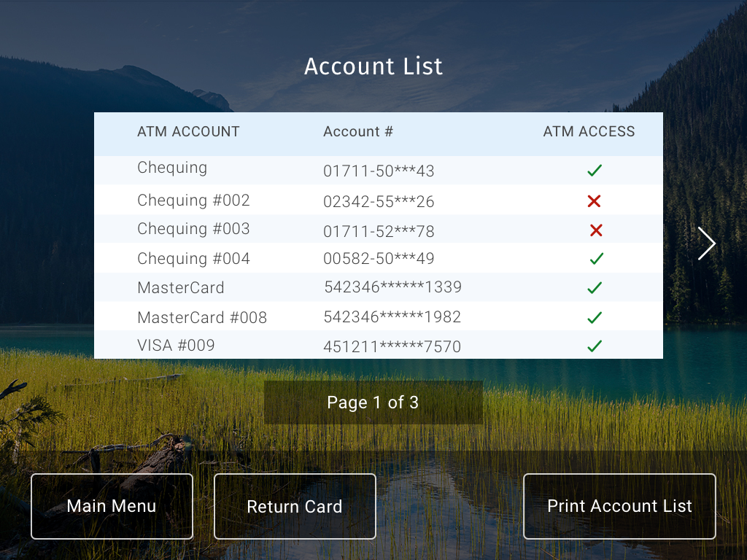Select the Chequing #002 row name
The image size is (747, 560).
(193, 201)
